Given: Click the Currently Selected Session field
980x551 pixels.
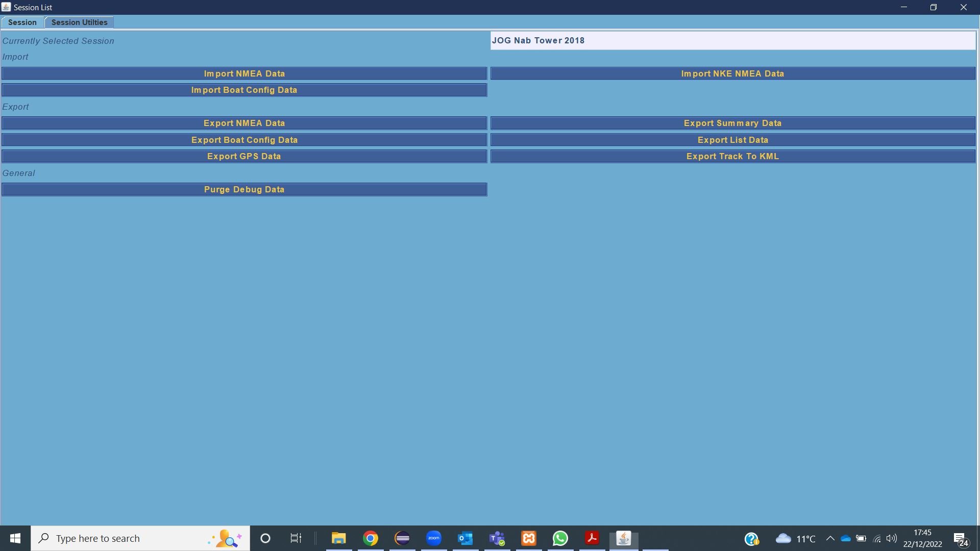Looking at the screenshot, I should pyautogui.click(x=732, y=40).
